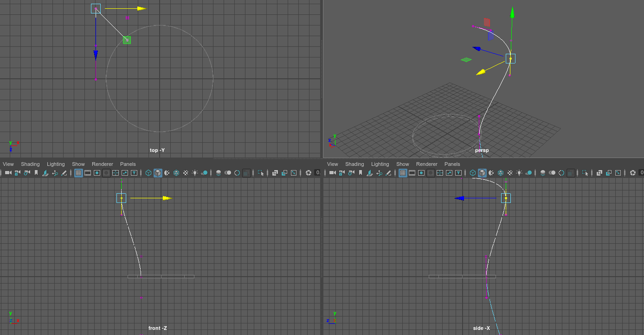Click the green control vertex in top view
Screen dimensions: 644x335
pos(127,40)
